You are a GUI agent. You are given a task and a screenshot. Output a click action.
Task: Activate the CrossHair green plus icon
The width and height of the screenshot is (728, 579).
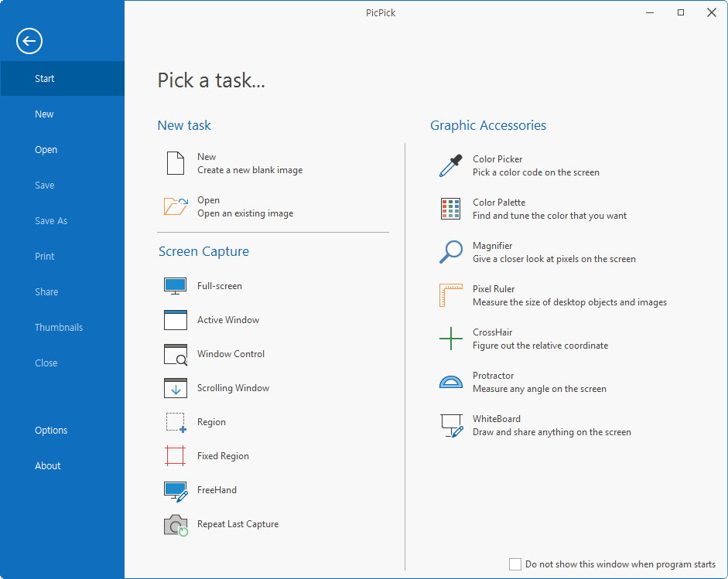(450, 339)
